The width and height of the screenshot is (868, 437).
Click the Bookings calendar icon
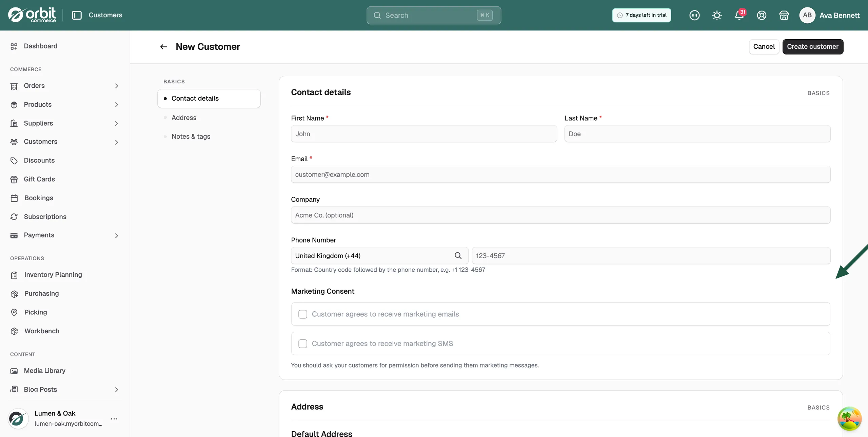pyautogui.click(x=14, y=198)
